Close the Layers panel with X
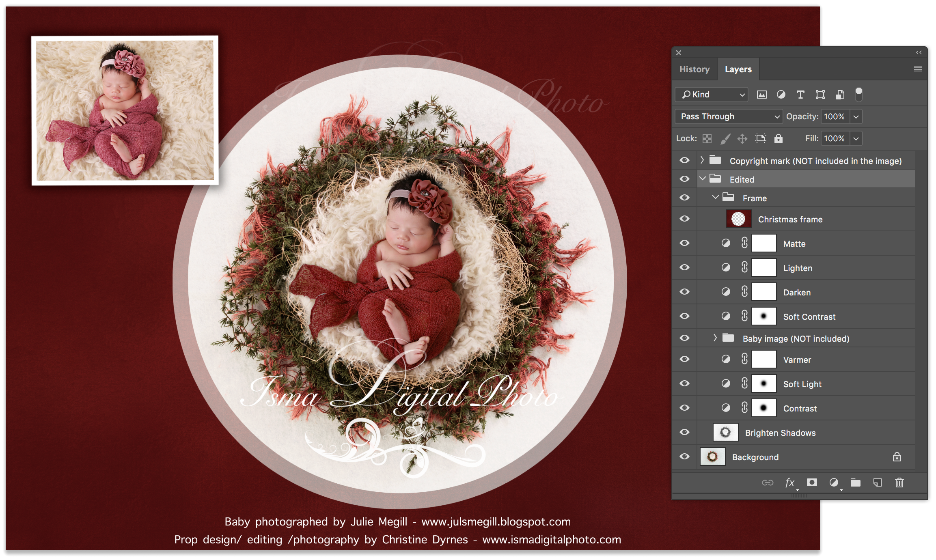936x560 pixels. coord(679,53)
